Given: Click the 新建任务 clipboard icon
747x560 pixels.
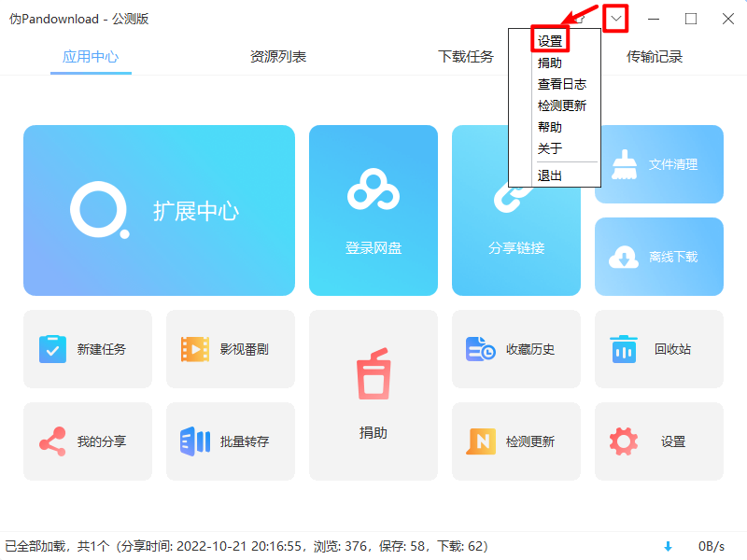Looking at the screenshot, I should (x=52, y=349).
